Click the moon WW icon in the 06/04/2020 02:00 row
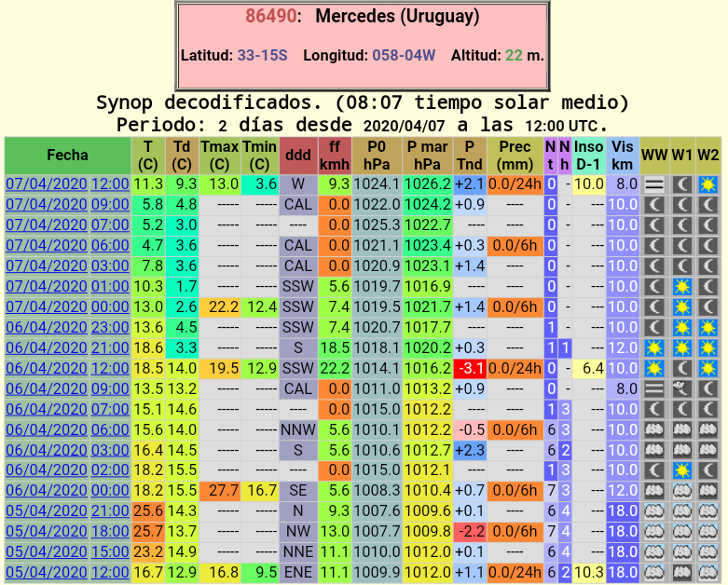The height and width of the screenshot is (585, 728). click(x=654, y=469)
